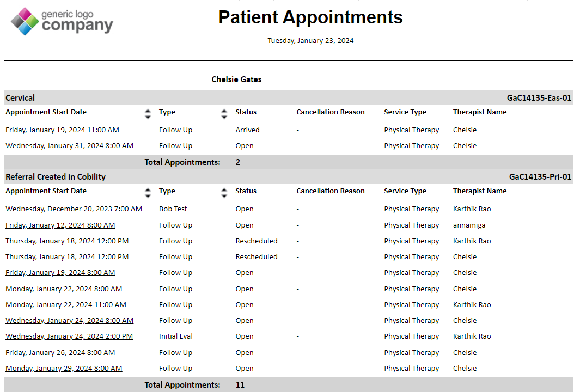Screen dimensions: 580x392
Task: Click case ID GaC14135-Eas-01
Action: pos(539,98)
